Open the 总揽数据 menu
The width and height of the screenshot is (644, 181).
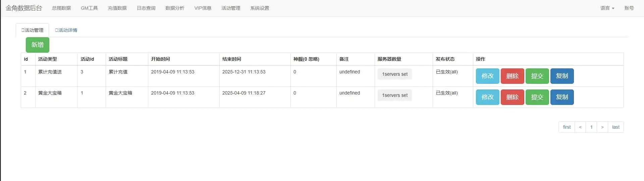pyautogui.click(x=61, y=8)
